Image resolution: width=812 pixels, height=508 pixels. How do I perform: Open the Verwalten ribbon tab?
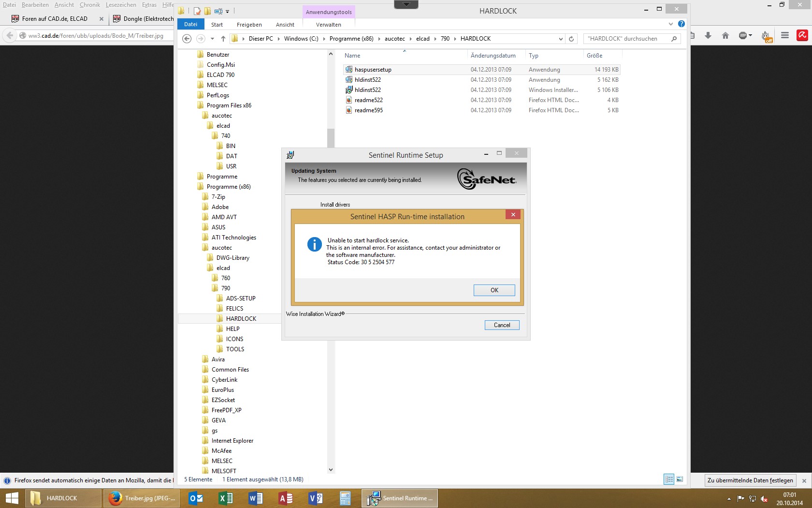[329, 25]
